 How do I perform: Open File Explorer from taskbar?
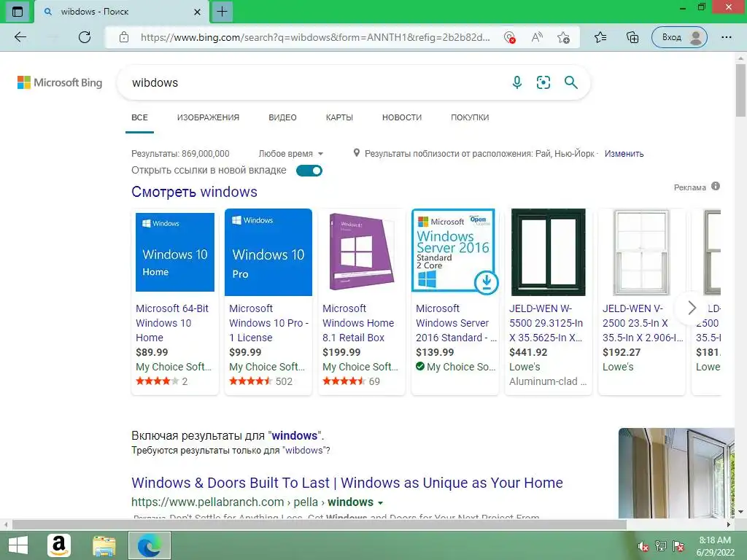click(104, 545)
